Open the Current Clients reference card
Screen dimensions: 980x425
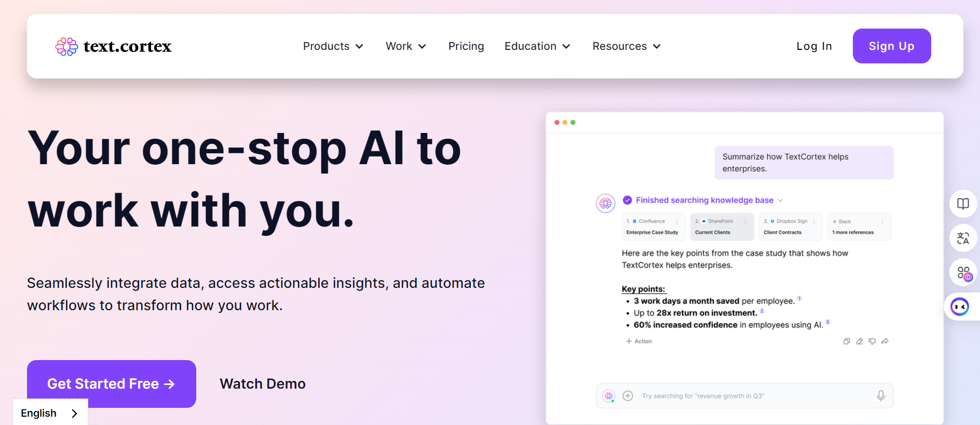click(x=722, y=227)
